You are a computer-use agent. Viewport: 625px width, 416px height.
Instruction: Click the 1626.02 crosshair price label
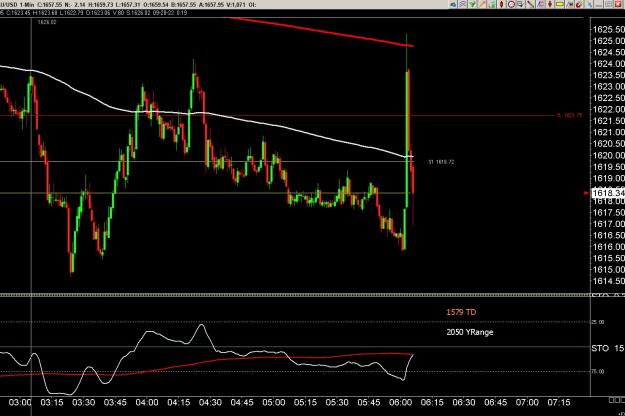[47, 22]
